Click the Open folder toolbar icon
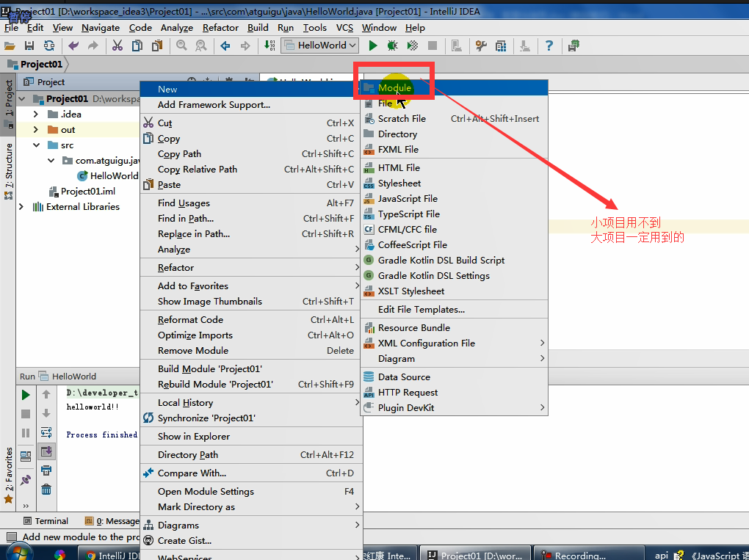Image resolution: width=749 pixels, height=560 pixels. pyautogui.click(x=10, y=46)
